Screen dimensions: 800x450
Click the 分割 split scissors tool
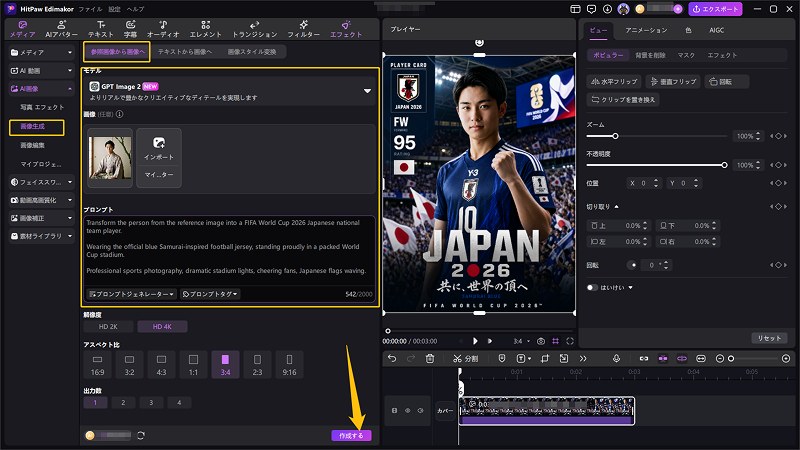(x=465, y=359)
